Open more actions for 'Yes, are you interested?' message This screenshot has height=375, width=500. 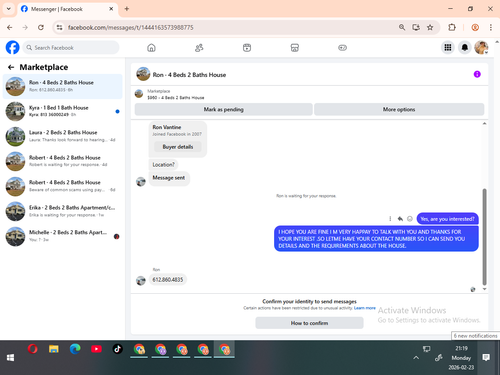click(x=390, y=219)
